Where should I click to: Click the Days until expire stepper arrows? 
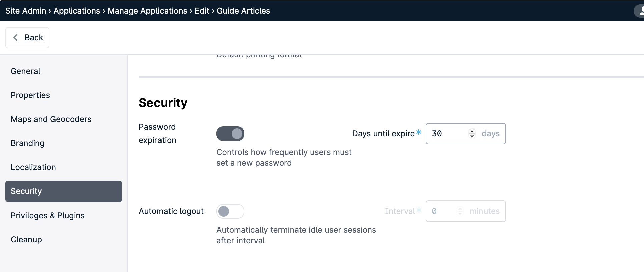472,134
